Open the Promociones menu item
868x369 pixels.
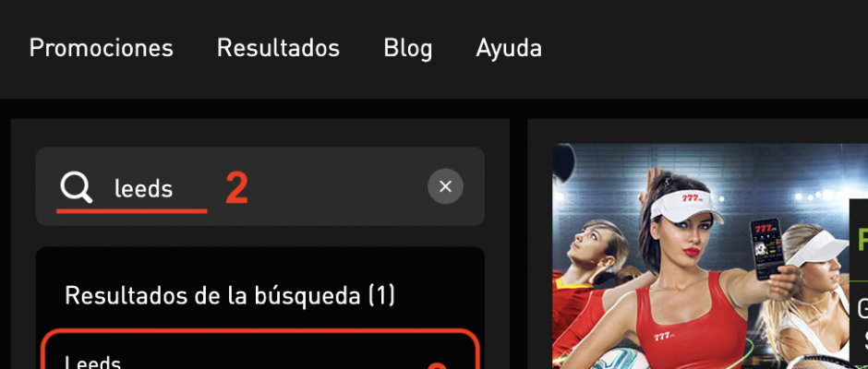coord(102,48)
